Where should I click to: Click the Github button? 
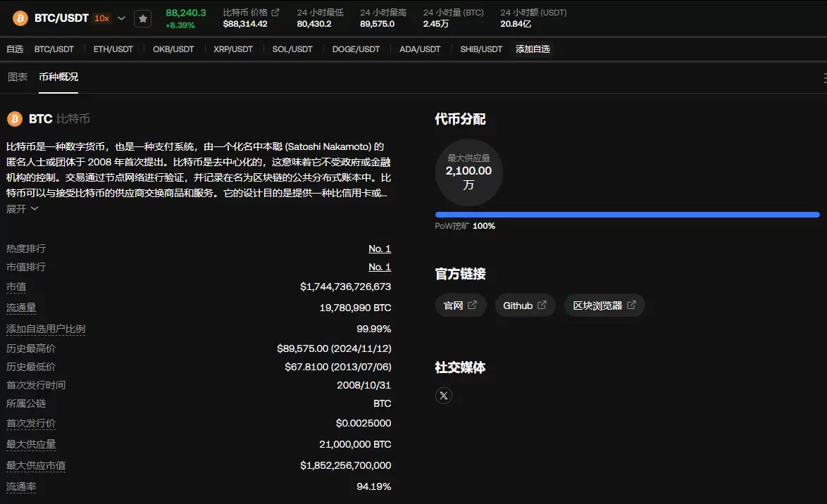[x=525, y=305]
